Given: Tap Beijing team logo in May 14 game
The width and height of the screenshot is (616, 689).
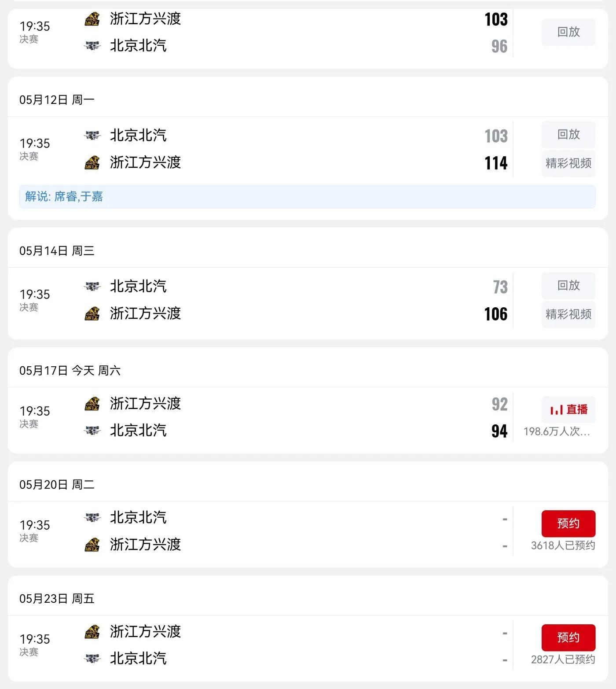Looking at the screenshot, I should pos(92,286).
